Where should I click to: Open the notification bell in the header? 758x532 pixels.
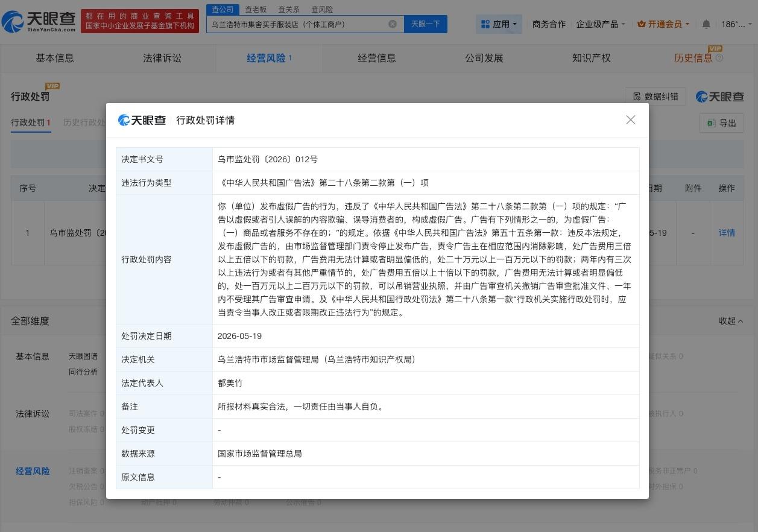[x=706, y=24]
